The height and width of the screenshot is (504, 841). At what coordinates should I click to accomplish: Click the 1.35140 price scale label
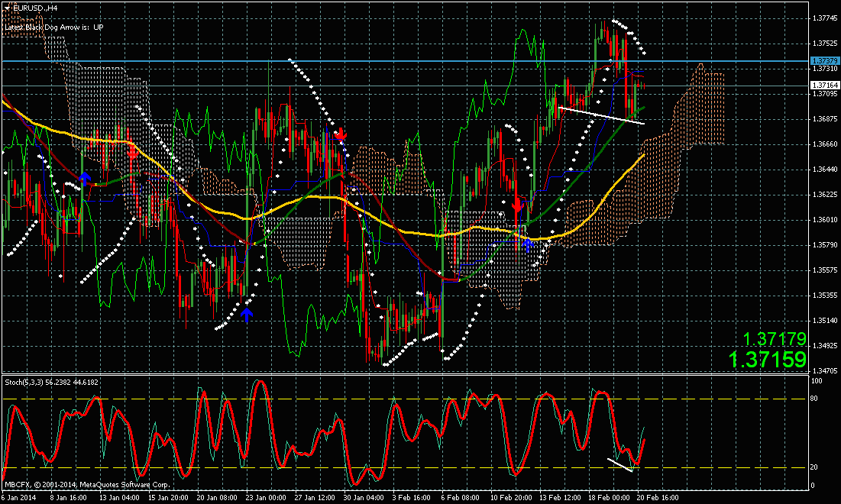click(x=825, y=320)
